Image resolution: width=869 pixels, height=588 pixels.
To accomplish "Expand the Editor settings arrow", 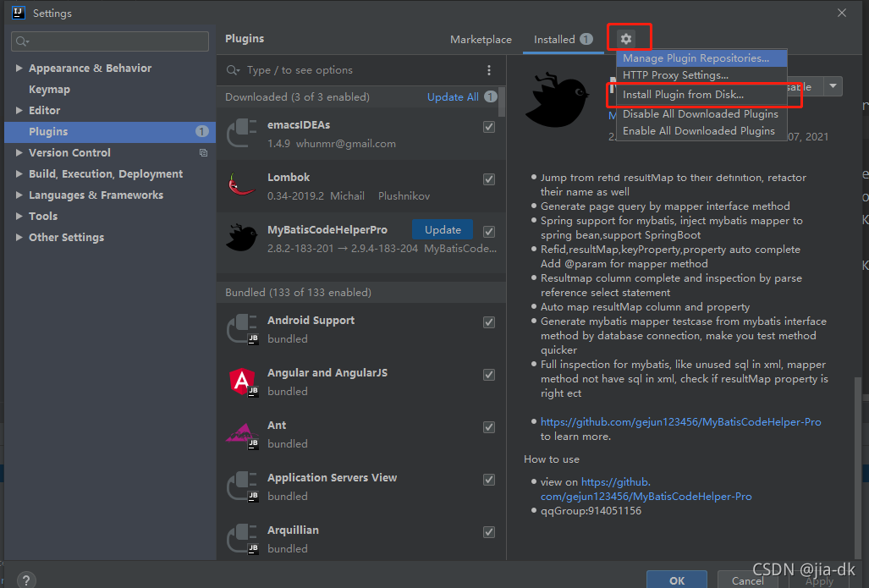I will (x=19, y=110).
